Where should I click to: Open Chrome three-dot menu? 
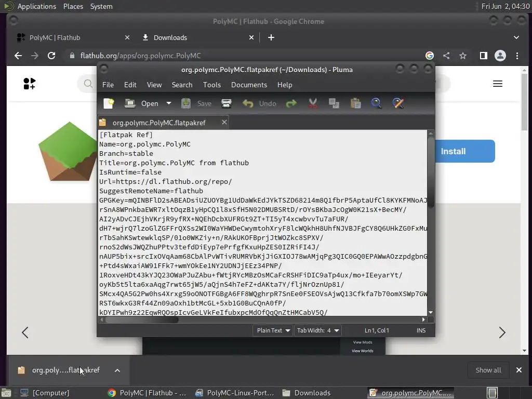tap(517, 56)
